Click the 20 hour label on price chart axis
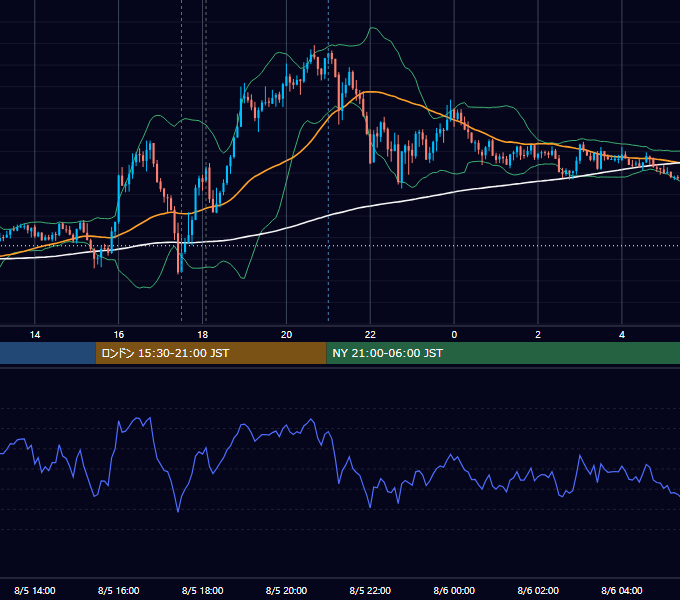Image resolution: width=680 pixels, height=600 pixels. coord(286,335)
